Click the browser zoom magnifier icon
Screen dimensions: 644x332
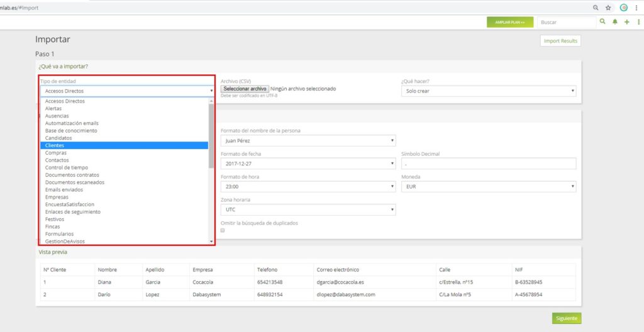point(596,8)
